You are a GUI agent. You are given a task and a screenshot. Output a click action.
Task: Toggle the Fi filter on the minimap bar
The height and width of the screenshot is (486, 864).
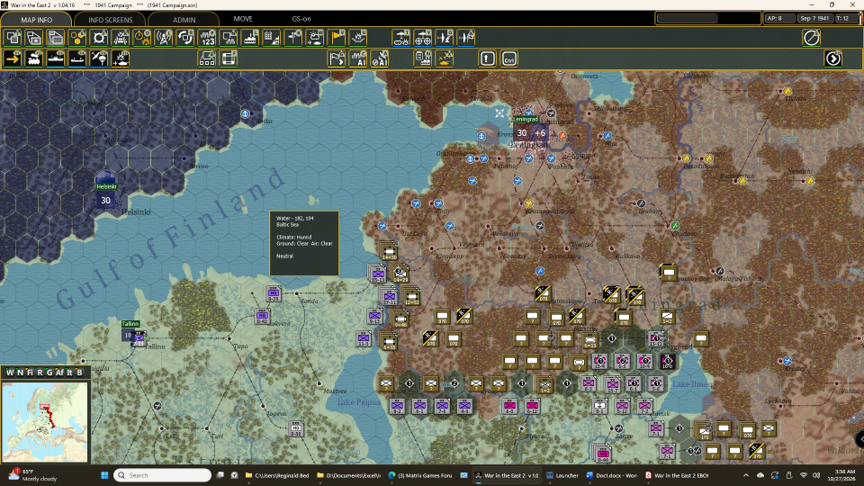(30, 372)
